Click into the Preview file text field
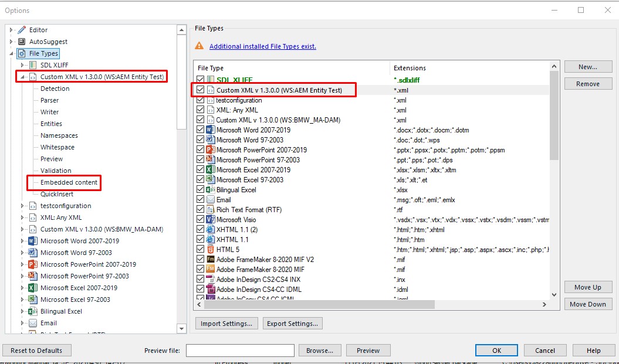Image resolution: width=619 pixels, height=364 pixels. click(x=240, y=350)
